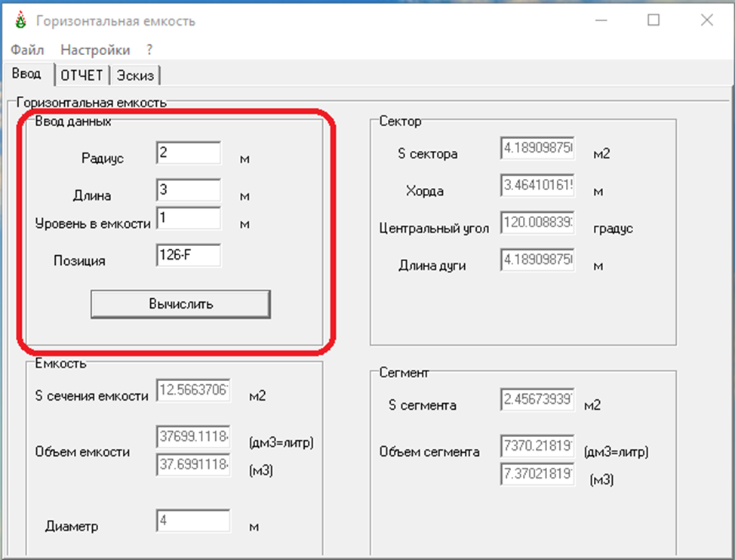This screenshot has height=560, width=735.
Task: Click the Вычислить button
Action: (x=180, y=304)
